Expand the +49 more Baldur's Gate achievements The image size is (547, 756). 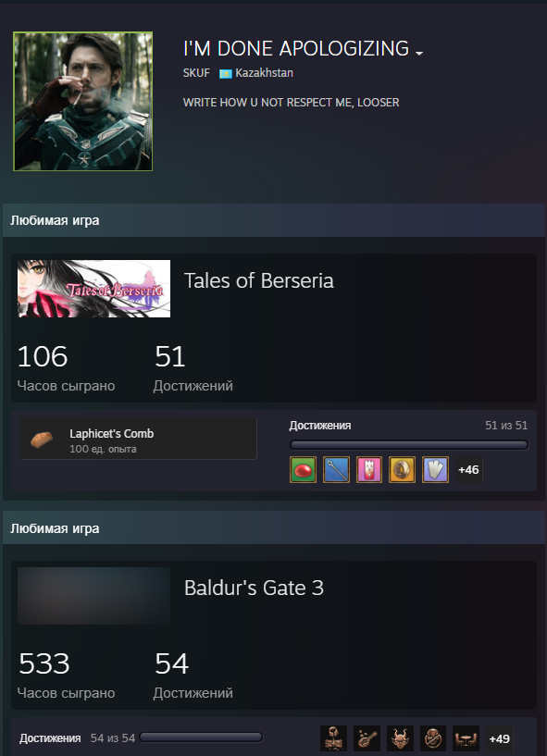(499, 738)
